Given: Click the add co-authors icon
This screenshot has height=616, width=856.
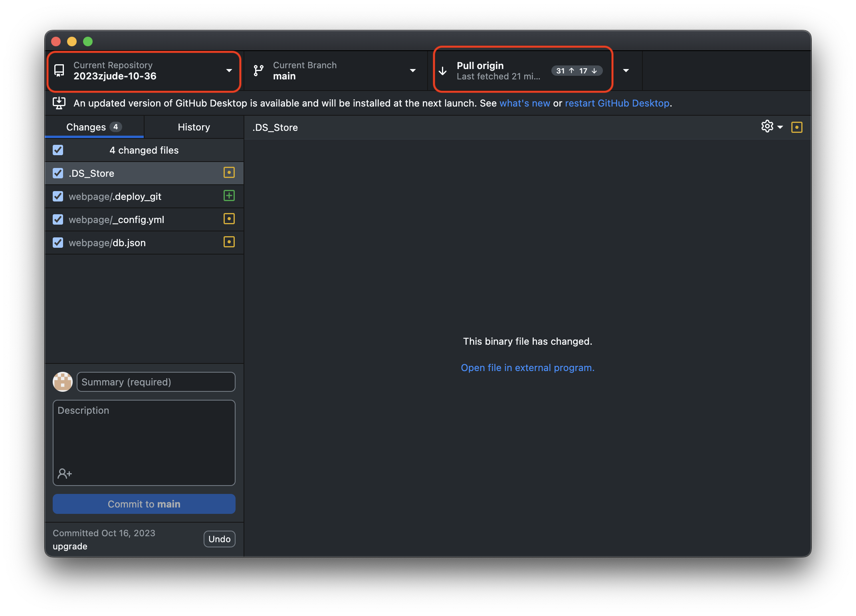Looking at the screenshot, I should pos(65,474).
